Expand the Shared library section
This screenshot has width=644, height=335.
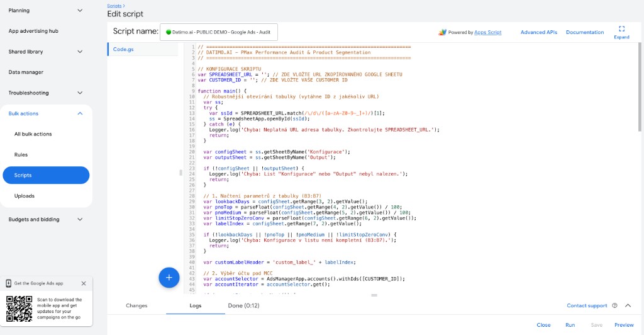[80, 52]
